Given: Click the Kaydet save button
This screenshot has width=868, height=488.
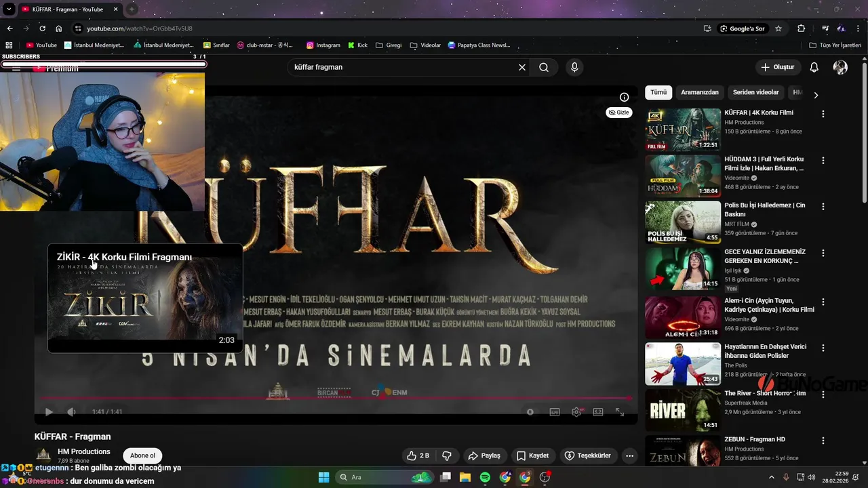Looking at the screenshot, I should pyautogui.click(x=532, y=455).
